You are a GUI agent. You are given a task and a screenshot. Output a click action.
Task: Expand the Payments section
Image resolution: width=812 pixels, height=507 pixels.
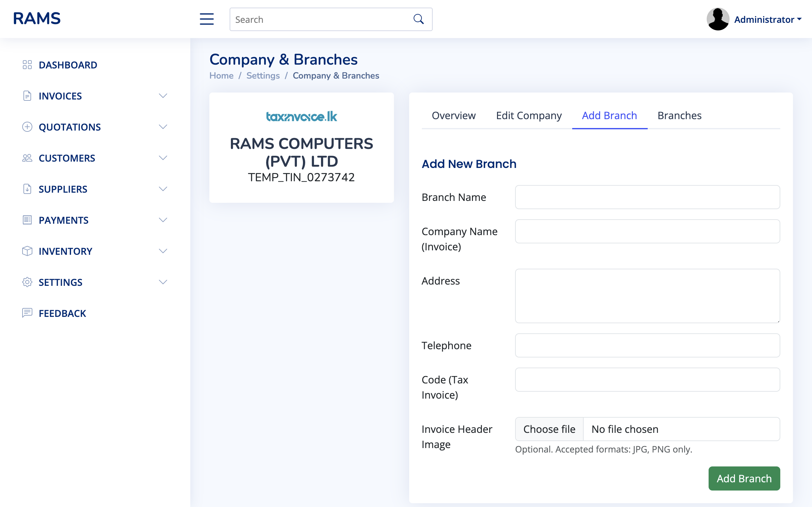point(163,220)
